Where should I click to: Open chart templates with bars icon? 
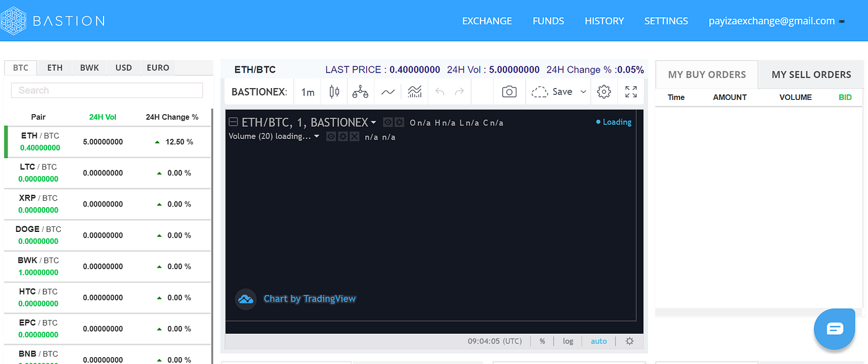tap(415, 92)
